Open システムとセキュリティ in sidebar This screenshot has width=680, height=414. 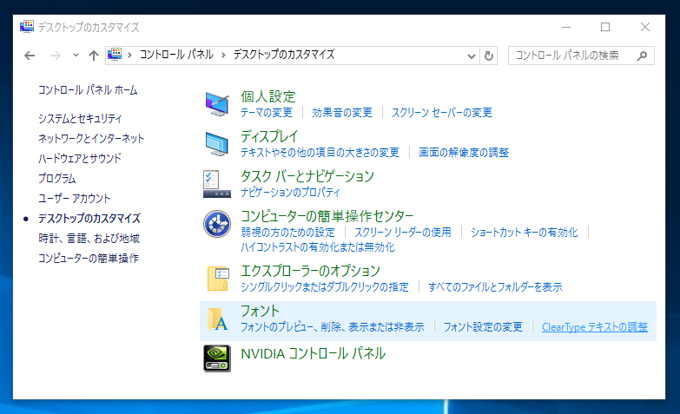pos(80,118)
